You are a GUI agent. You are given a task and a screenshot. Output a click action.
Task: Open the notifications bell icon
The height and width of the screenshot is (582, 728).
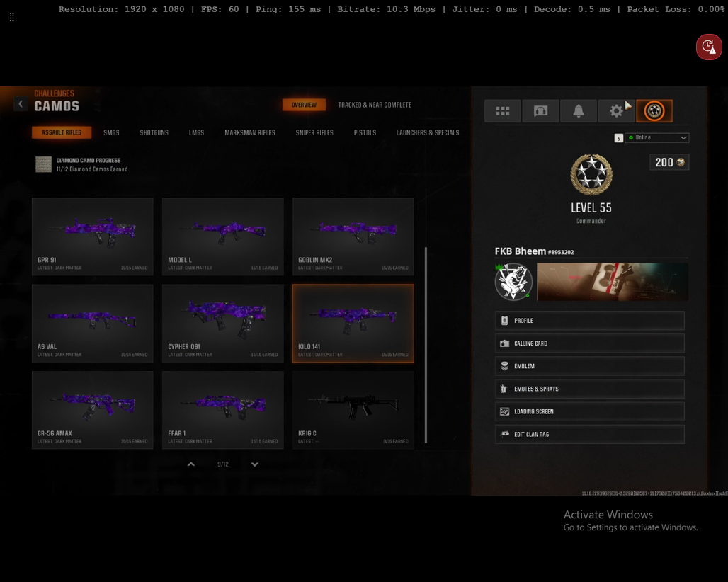pyautogui.click(x=579, y=111)
